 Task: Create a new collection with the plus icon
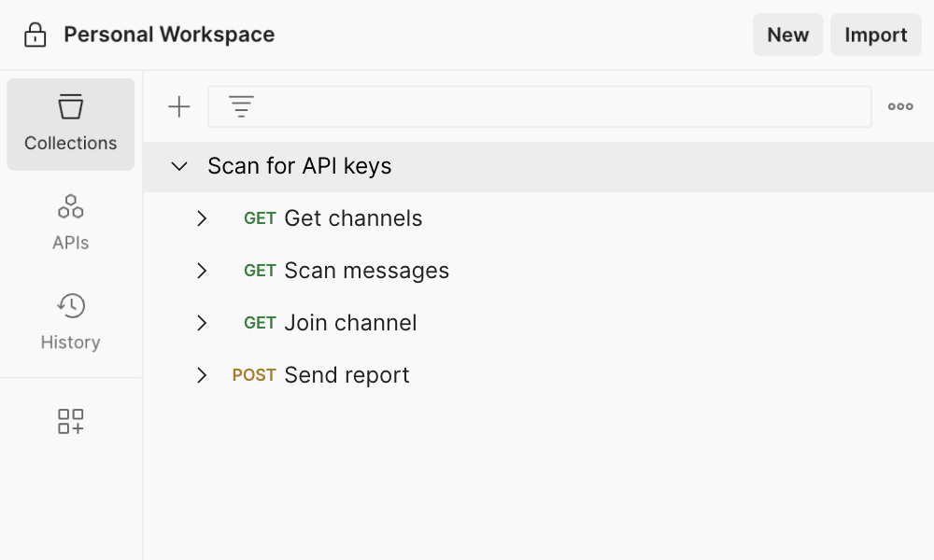(177, 105)
